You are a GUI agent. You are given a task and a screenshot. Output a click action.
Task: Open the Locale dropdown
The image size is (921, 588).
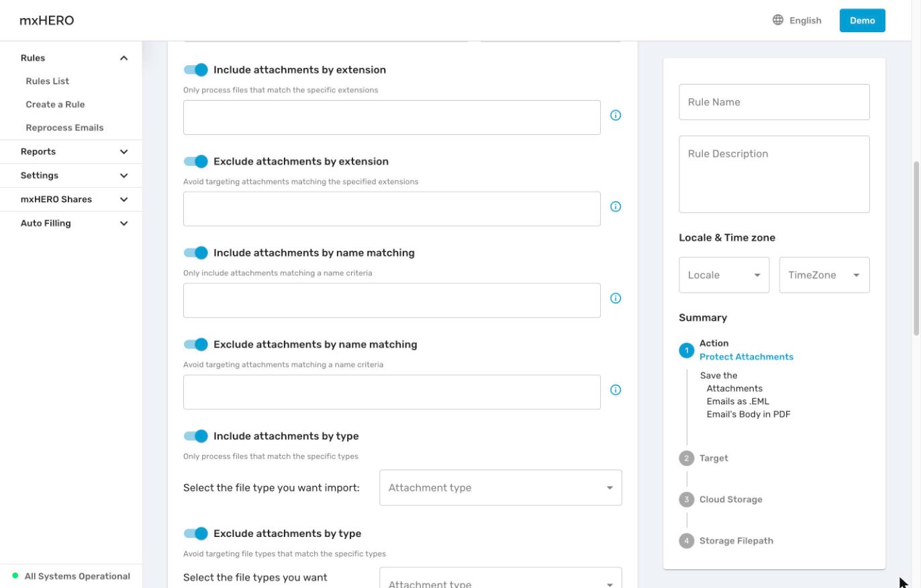(x=724, y=275)
